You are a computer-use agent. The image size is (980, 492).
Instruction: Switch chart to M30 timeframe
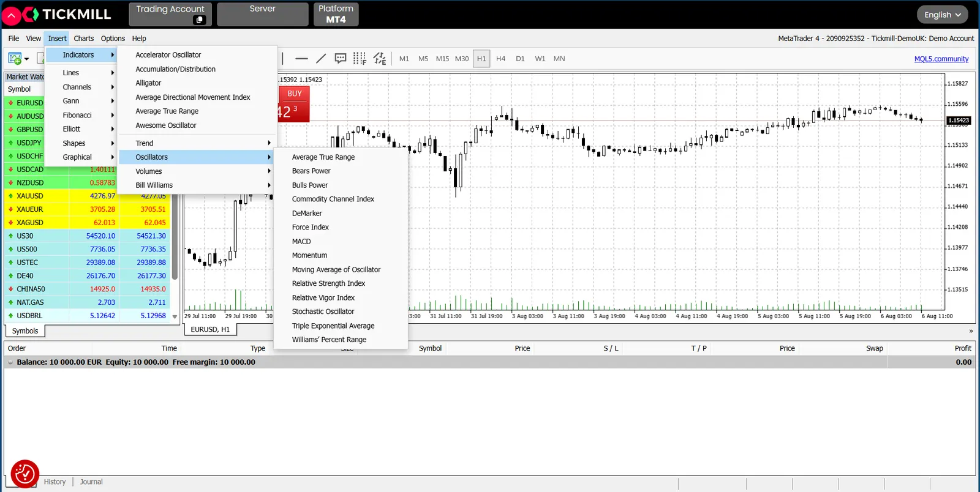coord(462,59)
